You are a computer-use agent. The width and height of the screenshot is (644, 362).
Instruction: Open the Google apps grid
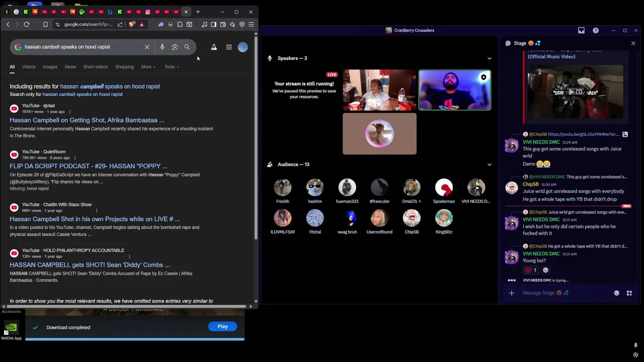pyautogui.click(x=229, y=47)
